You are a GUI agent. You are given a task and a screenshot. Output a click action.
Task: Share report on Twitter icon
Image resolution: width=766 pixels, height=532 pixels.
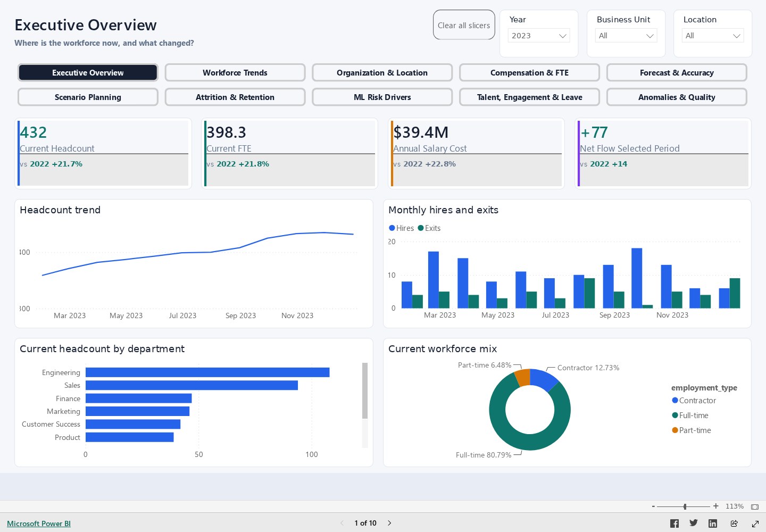coord(694,523)
